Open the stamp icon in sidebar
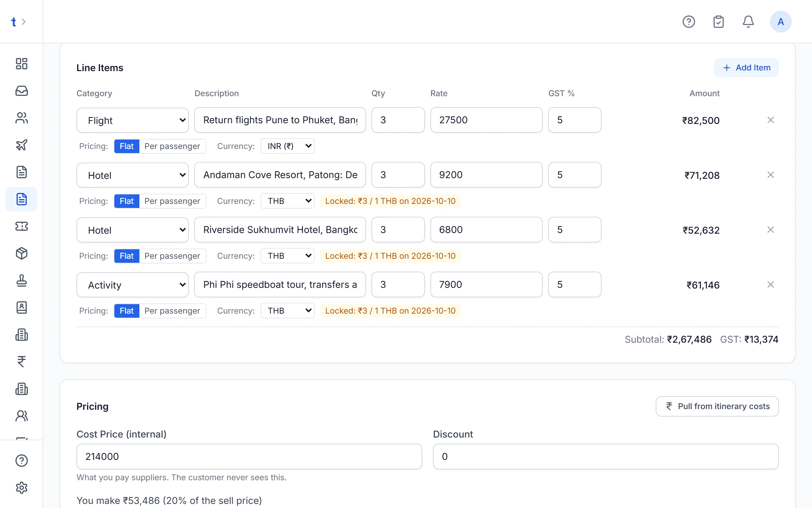This screenshot has width=812, height=508. 22,280
